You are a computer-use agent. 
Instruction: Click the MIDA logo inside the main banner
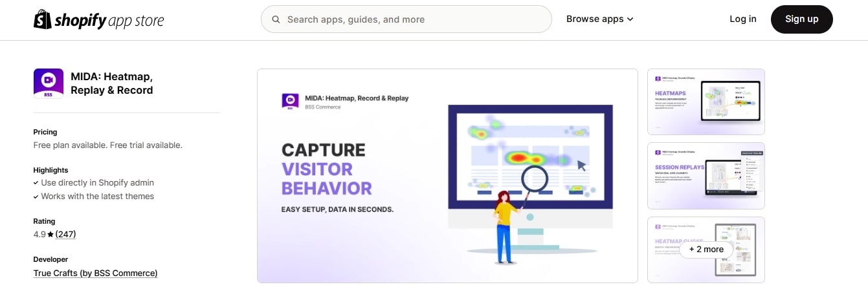point(290,102)
